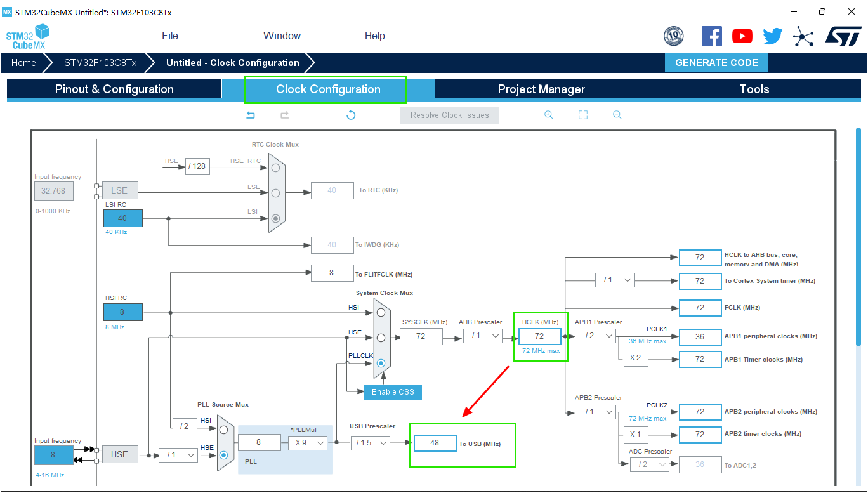Select PLLCLK in System Clock Mux

pyautogui.click(x=381, y=363)
